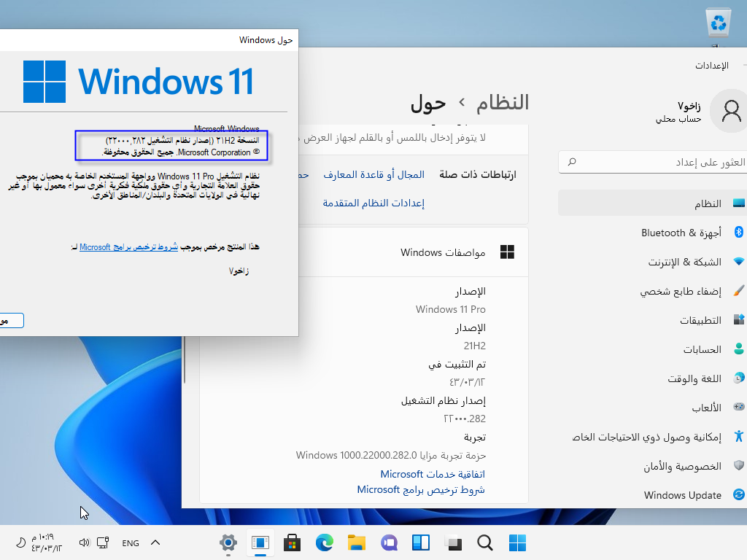Click the Settings page scrollbar thumb
The width and height of the screenshot is (747, 560).
pos(185,359)
